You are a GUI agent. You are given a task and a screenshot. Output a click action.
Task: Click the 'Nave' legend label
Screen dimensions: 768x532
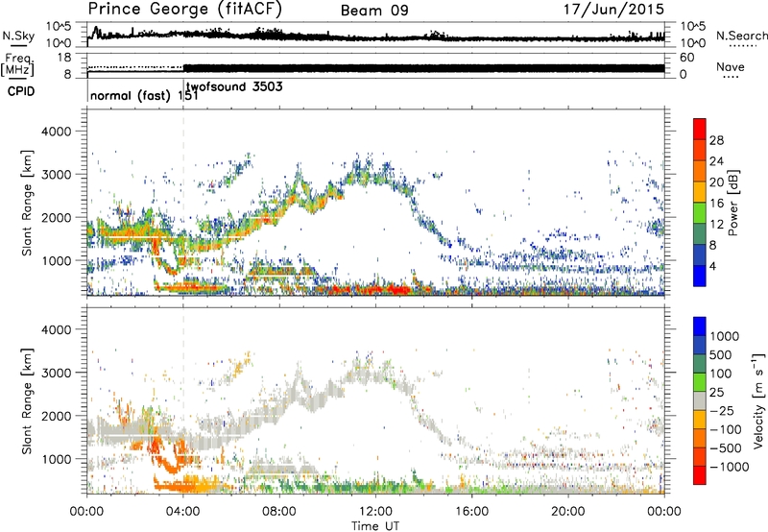tap(731, 66)
